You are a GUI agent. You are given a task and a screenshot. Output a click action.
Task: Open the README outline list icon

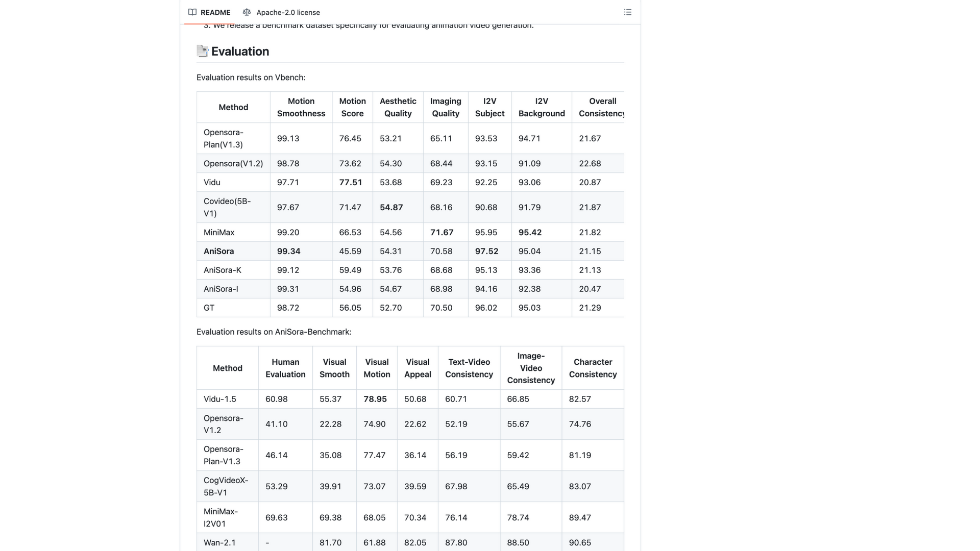pyautogui.click(x=627, y=12)
